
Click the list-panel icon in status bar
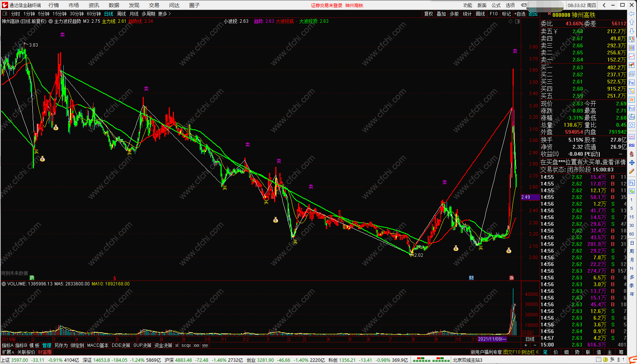point(599,360)
